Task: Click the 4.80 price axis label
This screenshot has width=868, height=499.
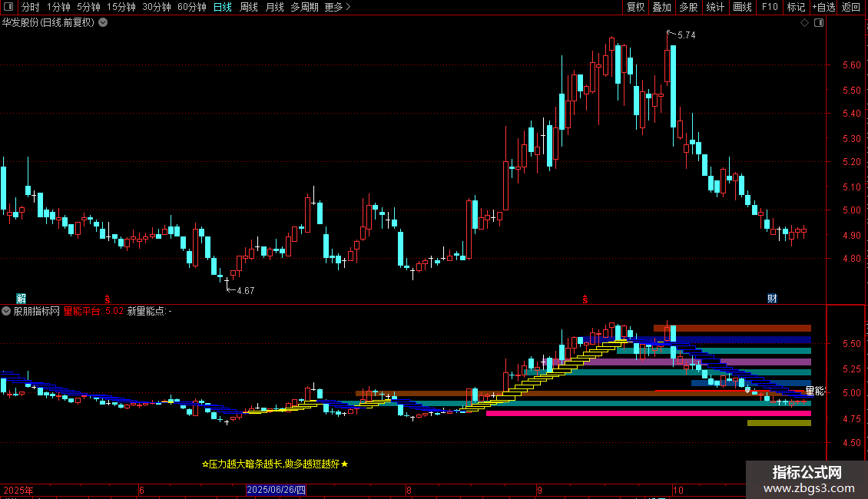Action: pyautogui.click(x=851, y=259)
